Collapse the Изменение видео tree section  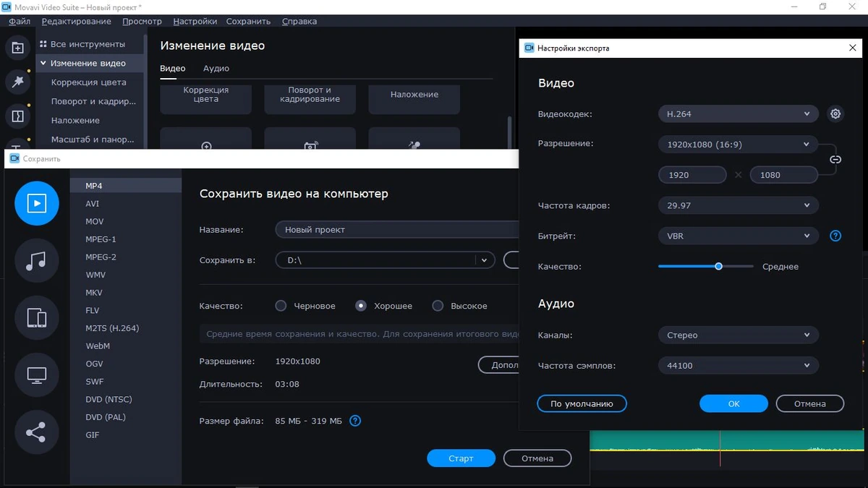43,64
